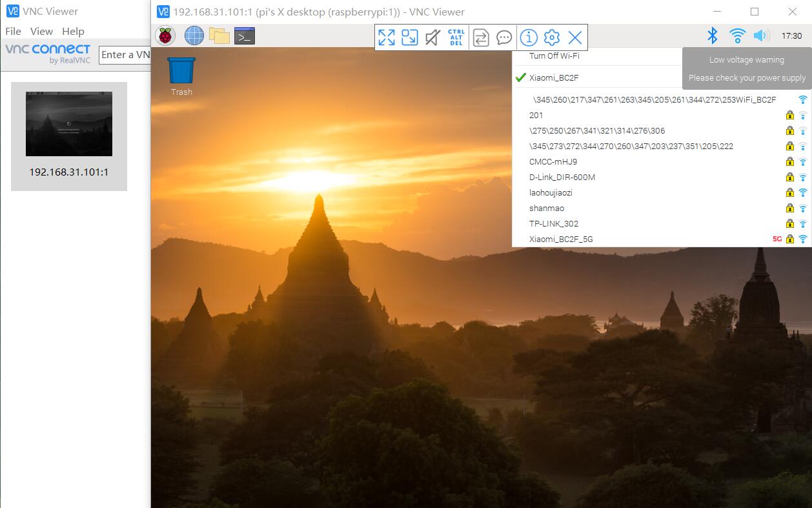The height and width of the screenshot is (508, 812).
Task: Launch the Terminal from the taskbar
Action: [245, 36]
